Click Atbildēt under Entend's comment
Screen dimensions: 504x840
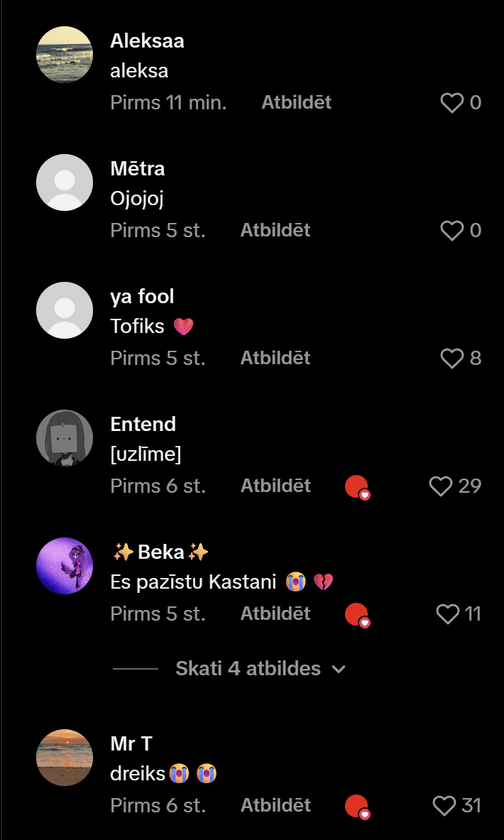275,486
